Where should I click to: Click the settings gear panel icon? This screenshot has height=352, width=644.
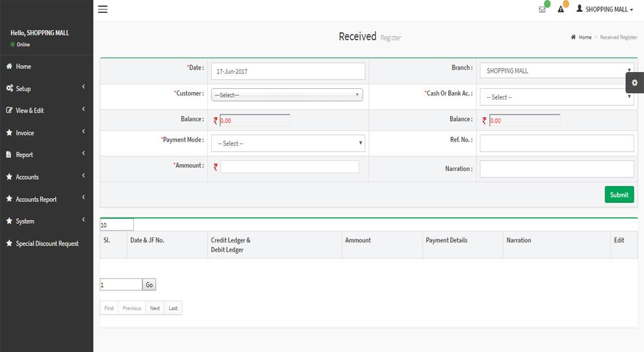[x=634, y=82]
